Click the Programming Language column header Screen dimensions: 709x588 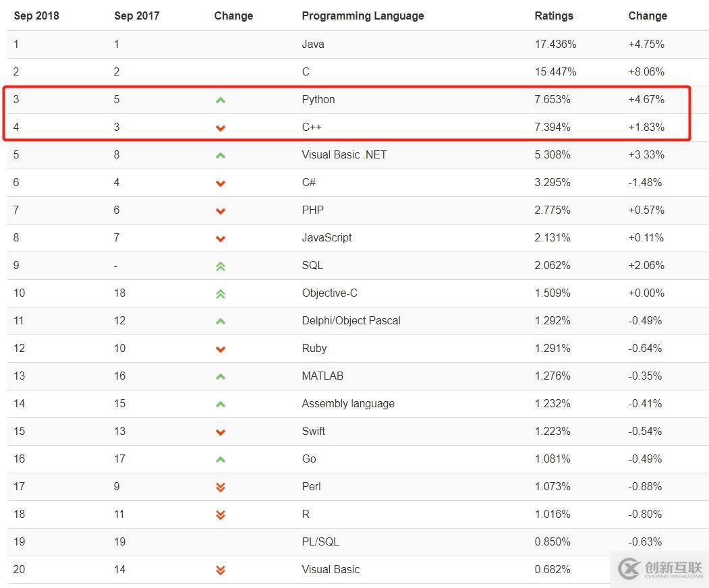point(363,16)
